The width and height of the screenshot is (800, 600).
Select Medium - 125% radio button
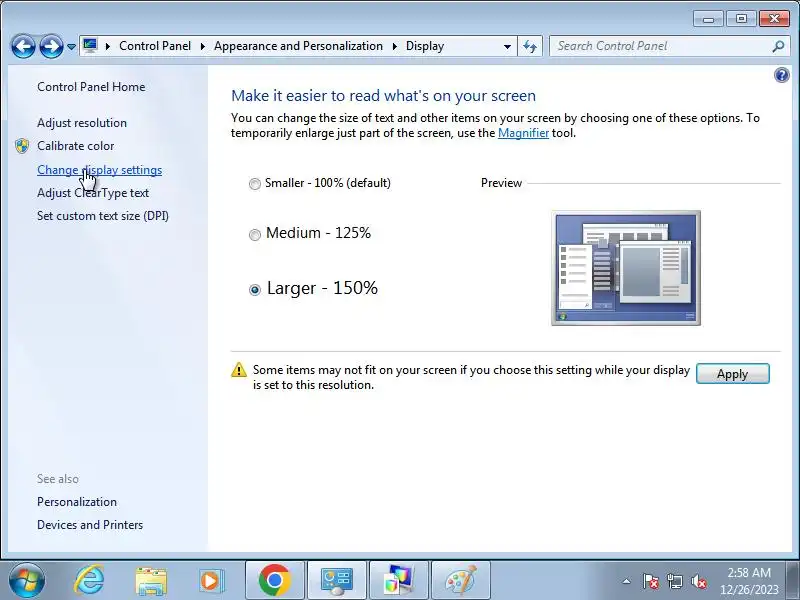click(255, 235)
